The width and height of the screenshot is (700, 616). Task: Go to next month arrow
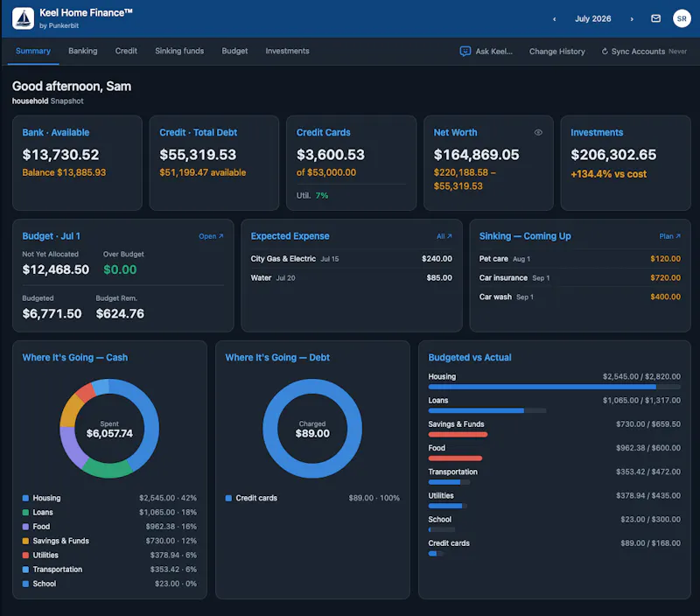632,18
